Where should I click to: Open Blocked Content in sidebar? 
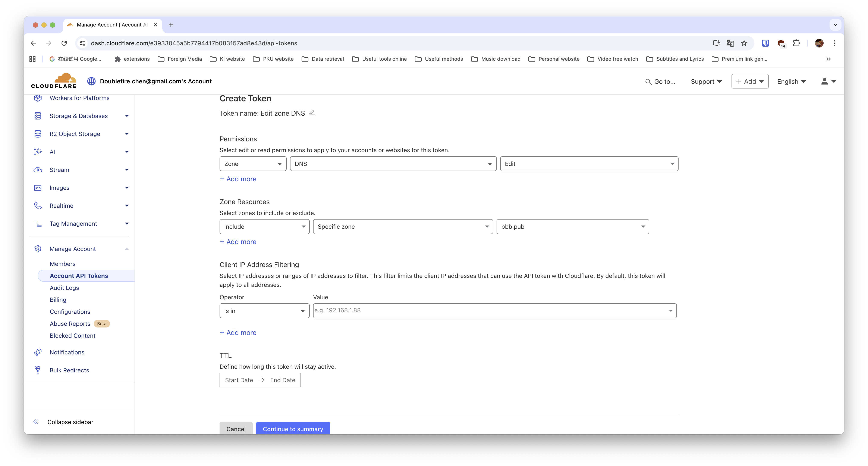coord(72,336)
